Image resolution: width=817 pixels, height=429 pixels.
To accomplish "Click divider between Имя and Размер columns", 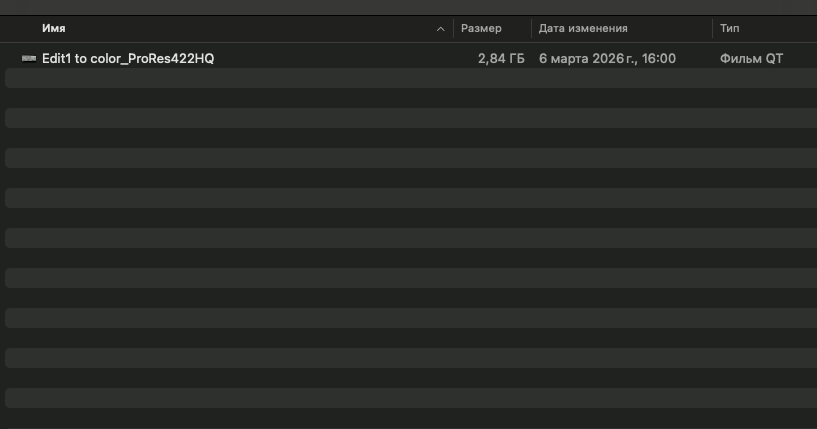I will pyautogui.click(x=453, y=29).
